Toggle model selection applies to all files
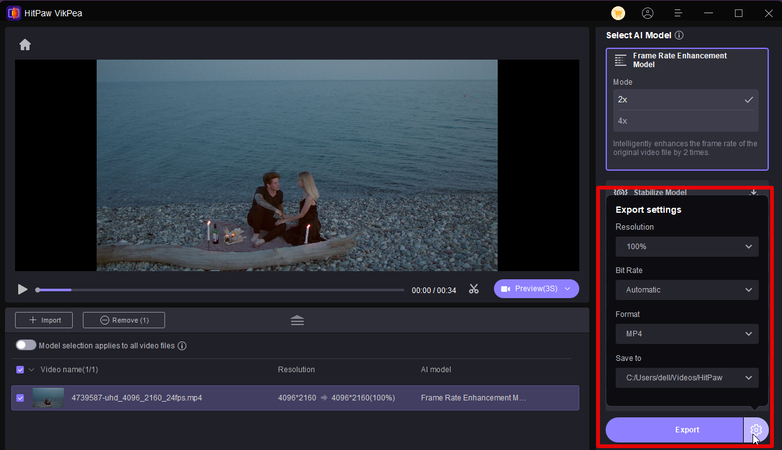 [25, 345]
